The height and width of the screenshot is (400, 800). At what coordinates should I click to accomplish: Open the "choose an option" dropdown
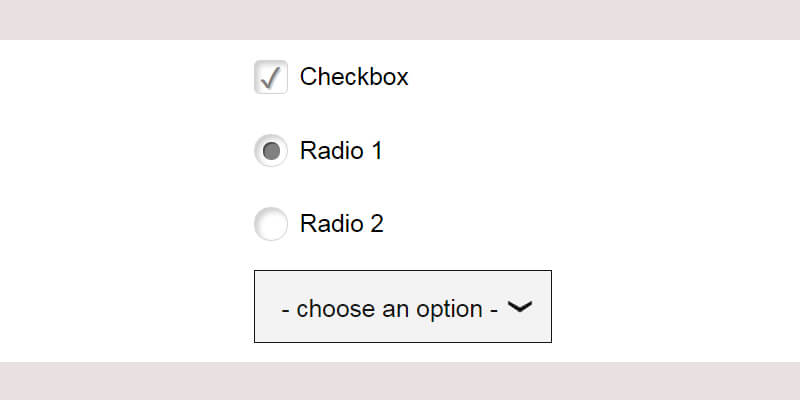tap(402, 307)
